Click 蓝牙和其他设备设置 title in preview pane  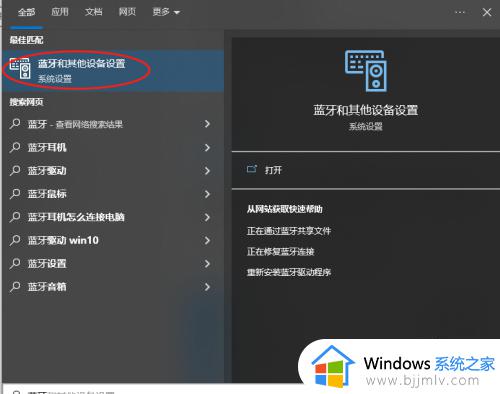tap(366, 110)
